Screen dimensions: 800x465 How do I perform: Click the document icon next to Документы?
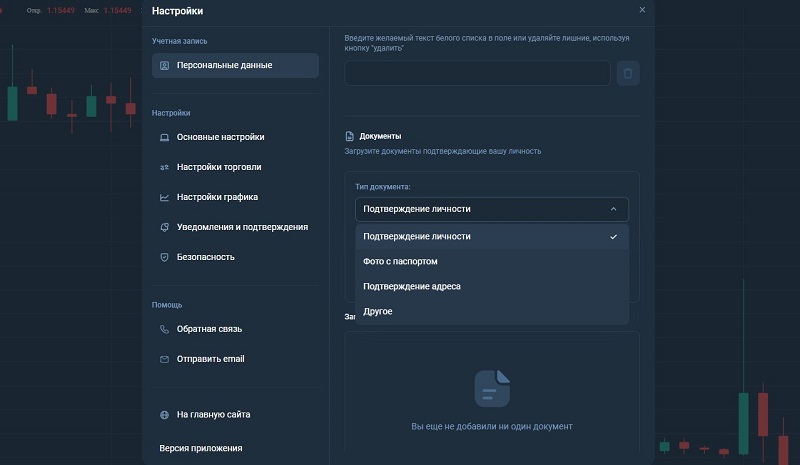349,136
